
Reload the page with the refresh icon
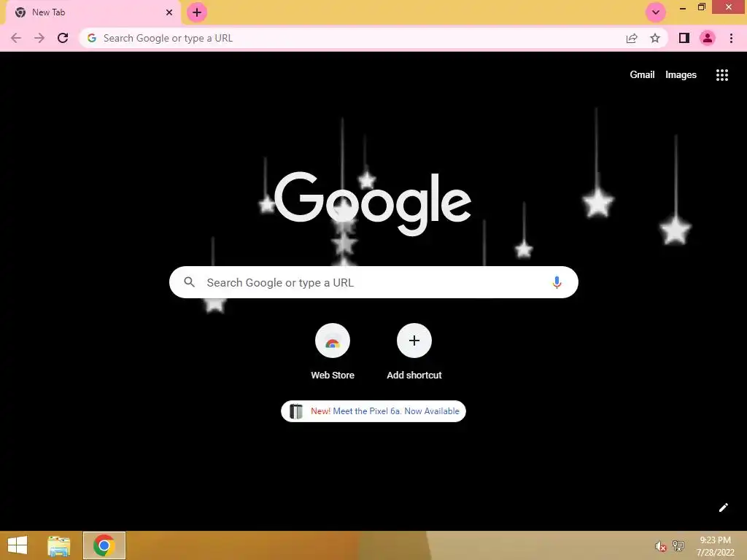point(63,38)
